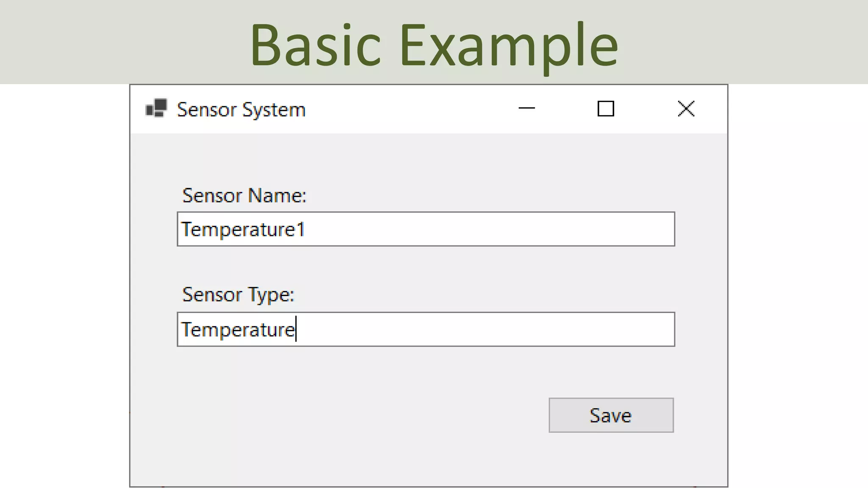Click blank form area left of Save

(339, 415)
